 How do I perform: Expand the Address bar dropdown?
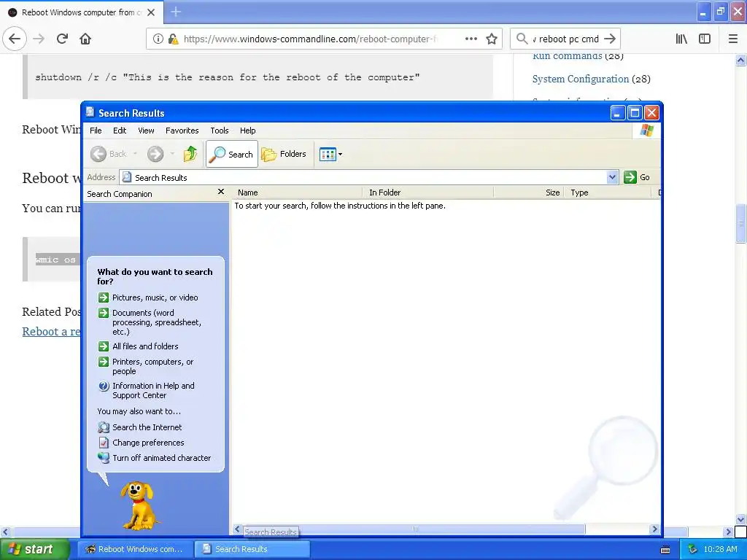click(x=613, y=178)
